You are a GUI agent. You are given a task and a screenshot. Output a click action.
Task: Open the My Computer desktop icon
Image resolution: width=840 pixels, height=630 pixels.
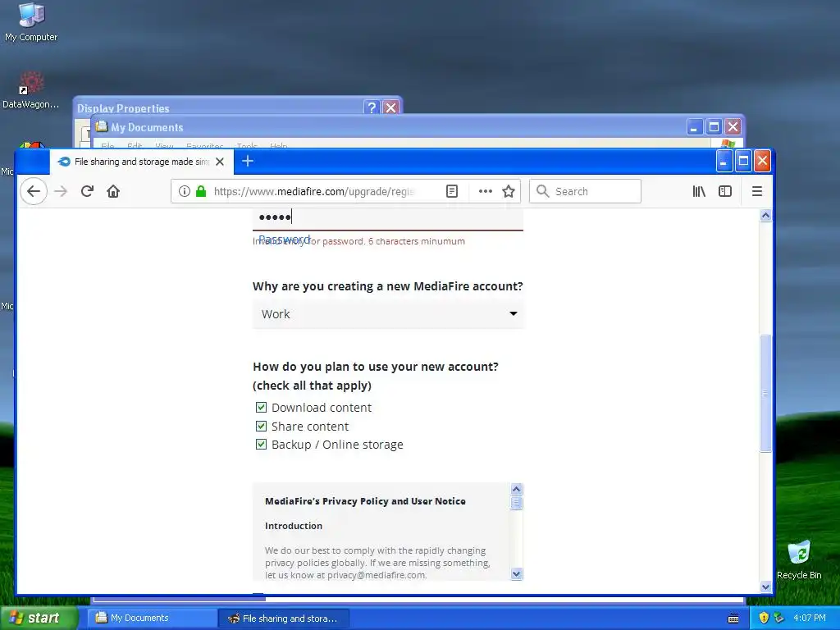[x=31, y=22]
